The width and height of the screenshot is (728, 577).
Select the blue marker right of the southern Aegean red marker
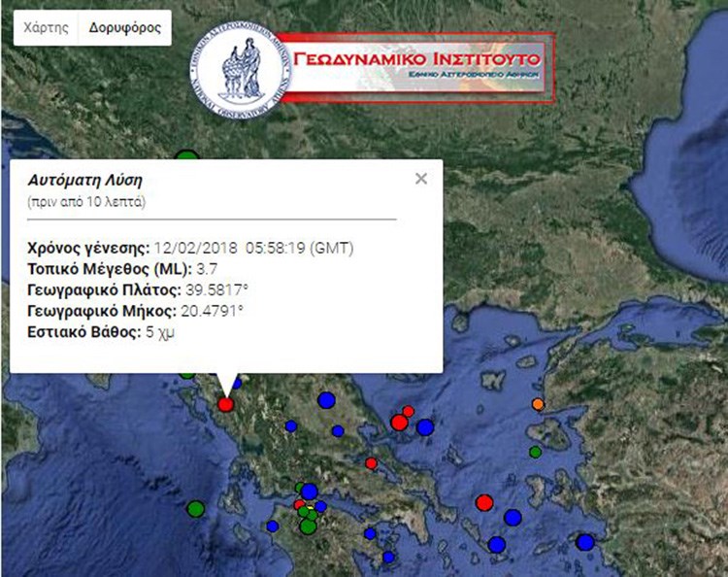(x=513, y=517)
